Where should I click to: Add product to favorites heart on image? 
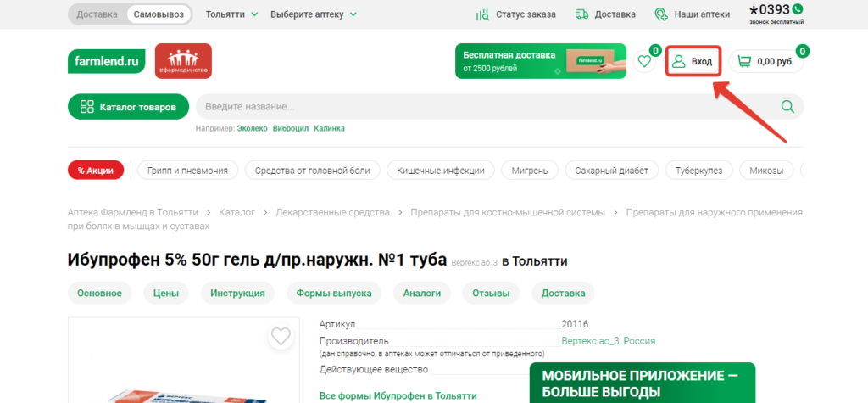click(281, 336)
